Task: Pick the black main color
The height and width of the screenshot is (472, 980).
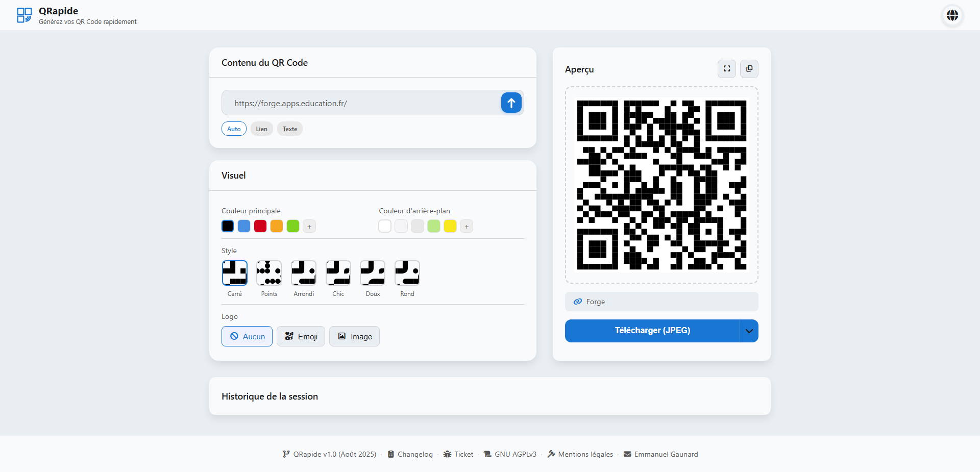Action: coord(228,226)
